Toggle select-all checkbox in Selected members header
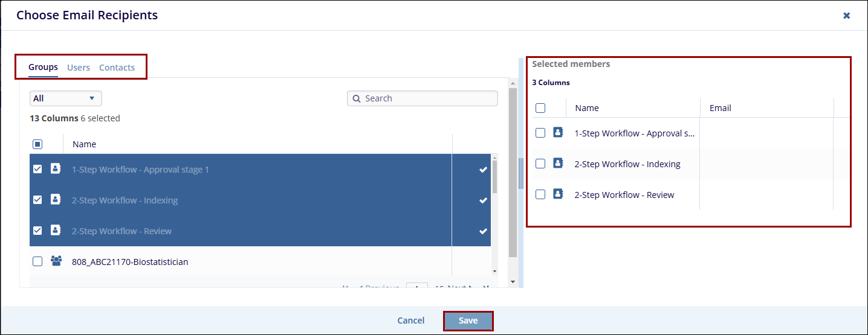The width and height of the screenshot is (868, 335). point(540,108)
